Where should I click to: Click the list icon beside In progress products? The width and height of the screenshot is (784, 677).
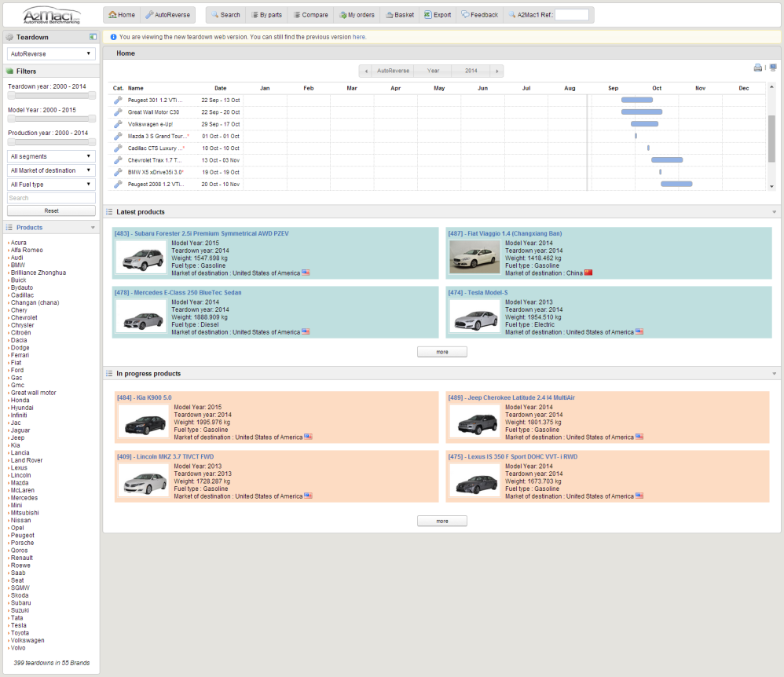[109, 374]
